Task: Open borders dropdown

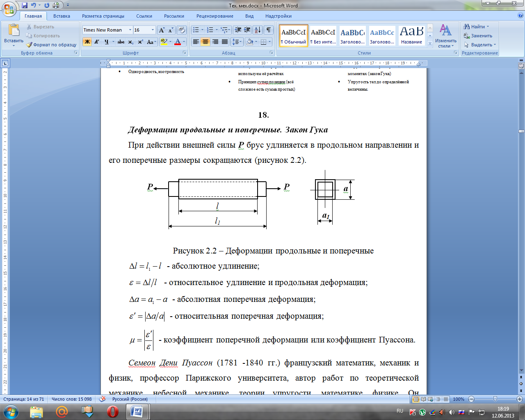Action: tap(269, 42)
